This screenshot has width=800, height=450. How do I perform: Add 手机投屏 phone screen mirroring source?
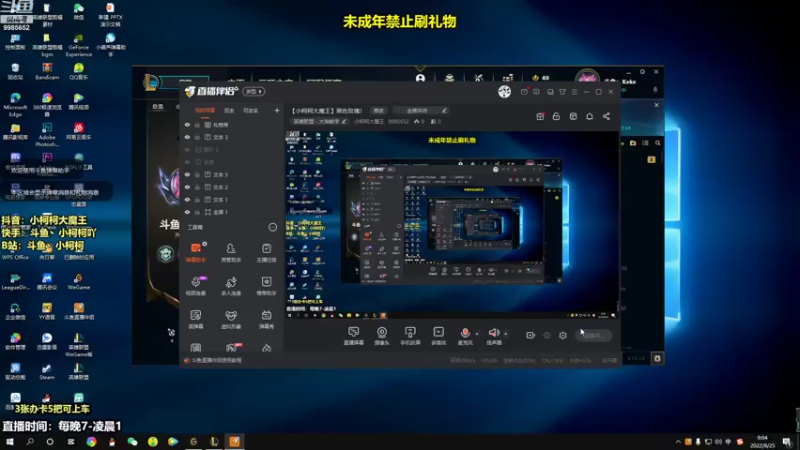click(x=410, y=336)
